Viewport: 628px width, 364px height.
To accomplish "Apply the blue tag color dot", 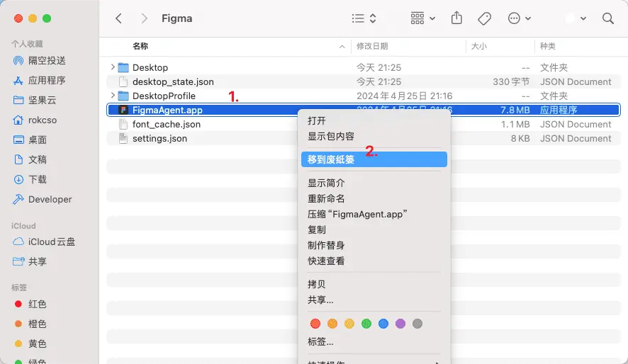I will pos(383,324).
